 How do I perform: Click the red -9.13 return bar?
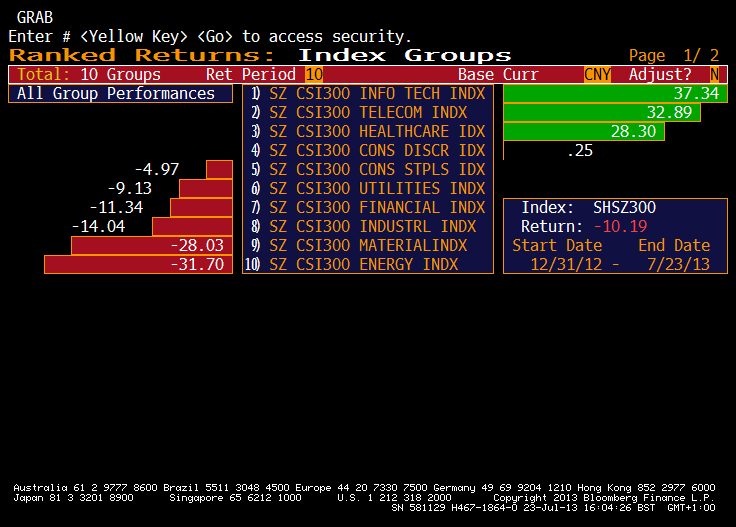(x=206, y=189)
